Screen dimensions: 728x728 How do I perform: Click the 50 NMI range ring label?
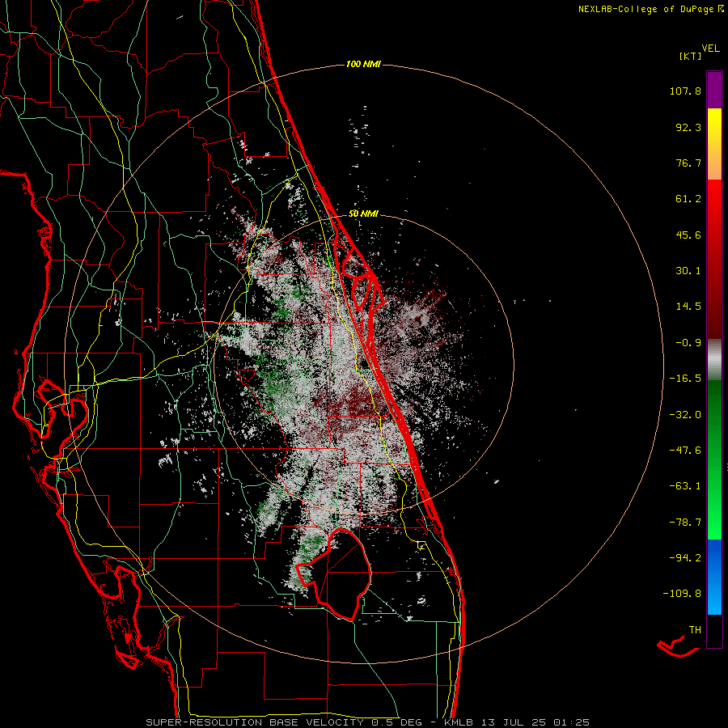point(363,214)
